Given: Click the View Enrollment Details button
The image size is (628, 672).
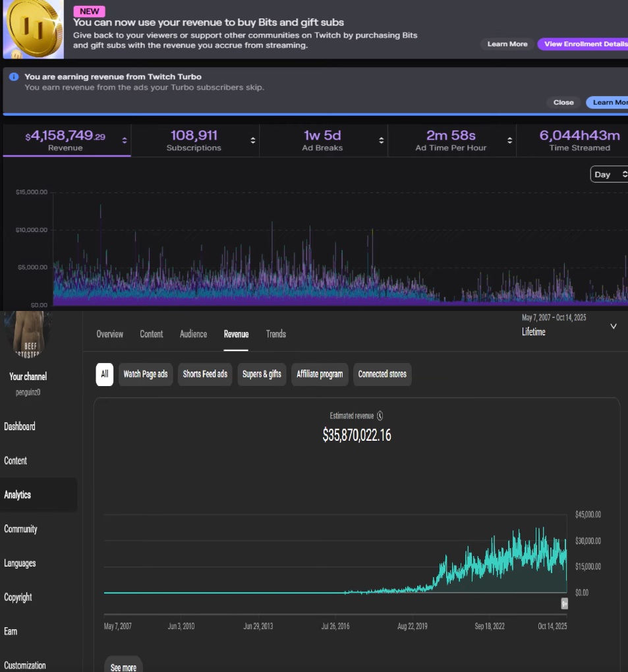Looking at the screenshot, I should (584, 44).
